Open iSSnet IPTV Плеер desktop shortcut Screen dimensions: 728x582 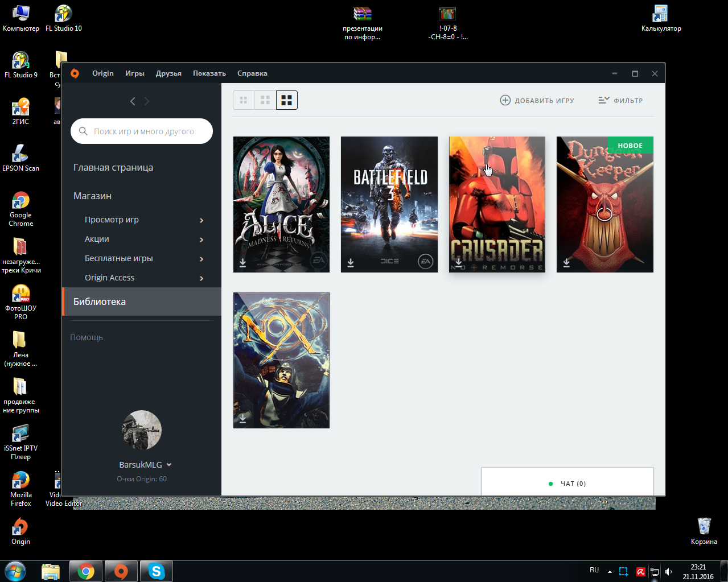20,442
